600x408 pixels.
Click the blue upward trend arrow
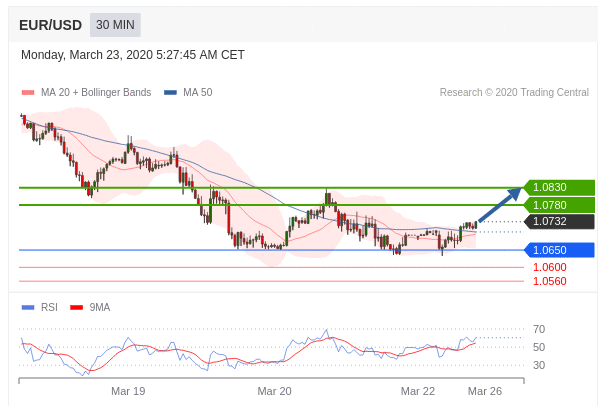tap(499, 205)
